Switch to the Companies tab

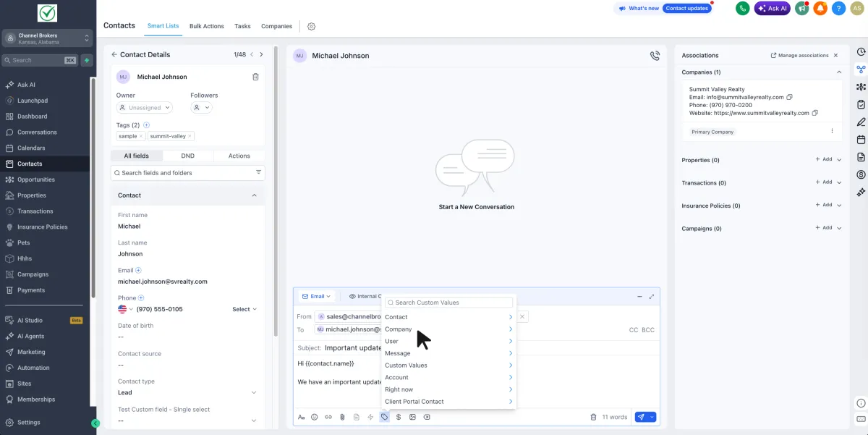tap(276, 26)
